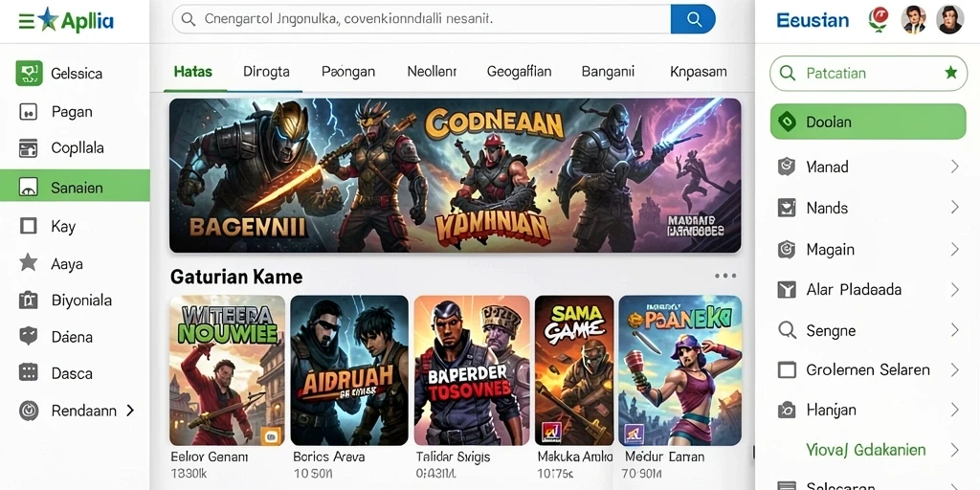Click the Rendaann circular icon
This screenshot has width=980, height=490.
tap(28, 410)
